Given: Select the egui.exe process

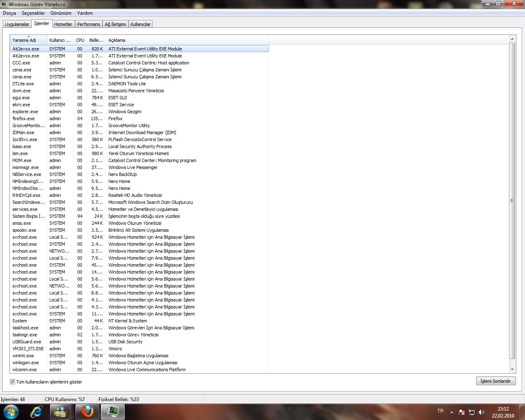Looking at the screenshot, I should tap(139, 98).
